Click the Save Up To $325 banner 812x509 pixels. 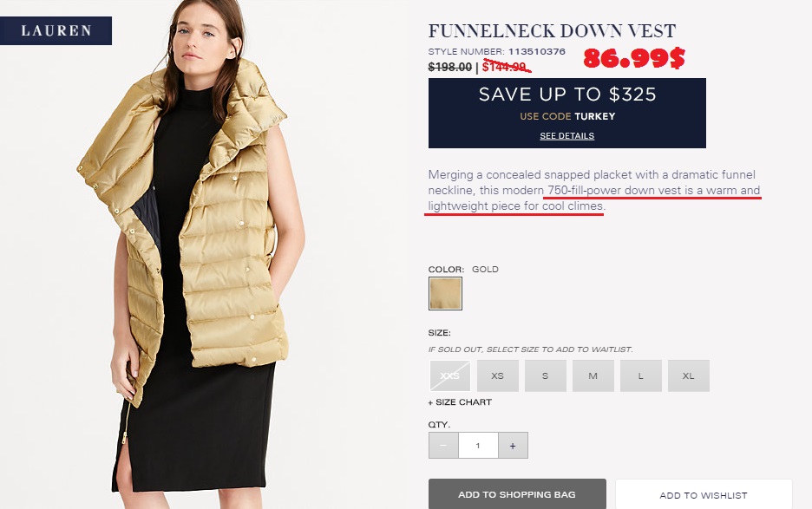tap(567, 113)
